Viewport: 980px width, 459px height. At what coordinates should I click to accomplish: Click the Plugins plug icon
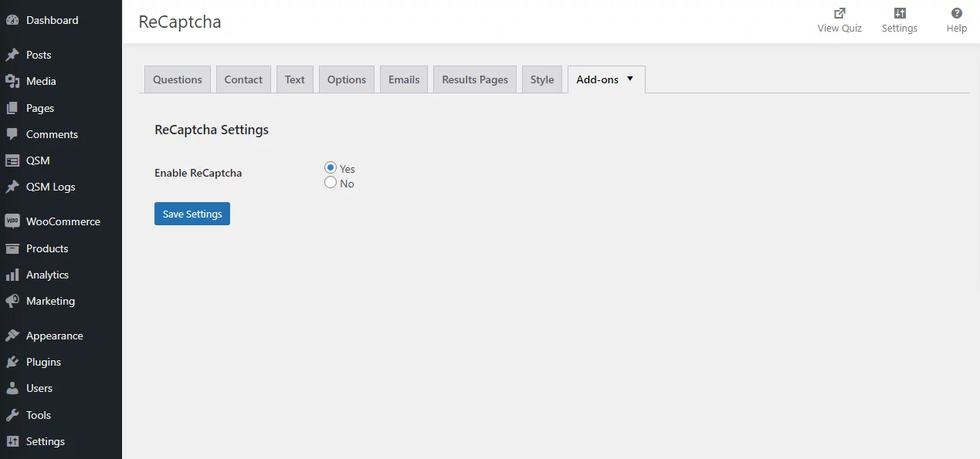(x=12, y=362)
